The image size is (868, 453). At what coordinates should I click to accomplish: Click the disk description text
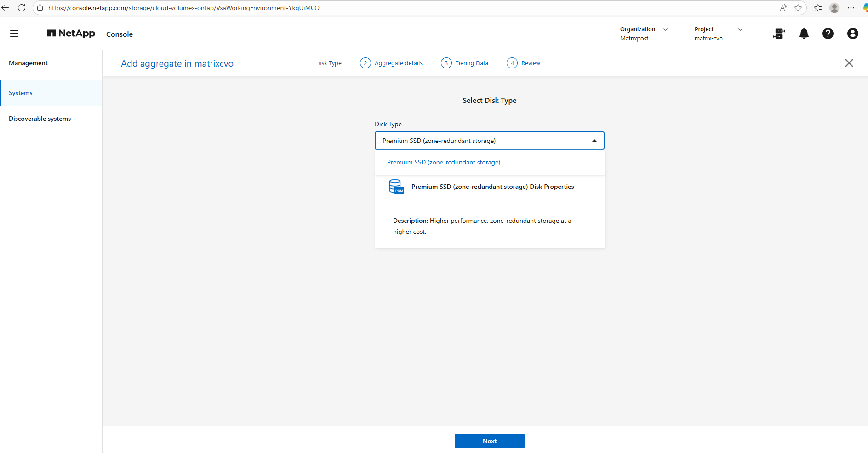(482, 226)
